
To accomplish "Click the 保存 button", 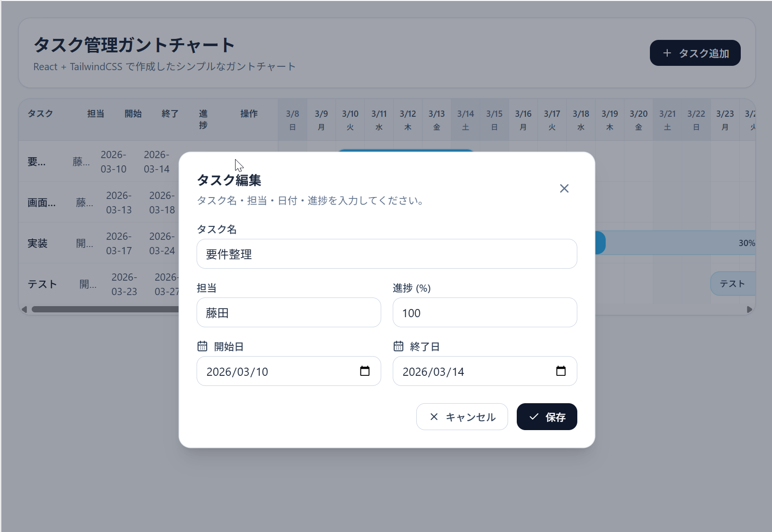I will point(547,417).
